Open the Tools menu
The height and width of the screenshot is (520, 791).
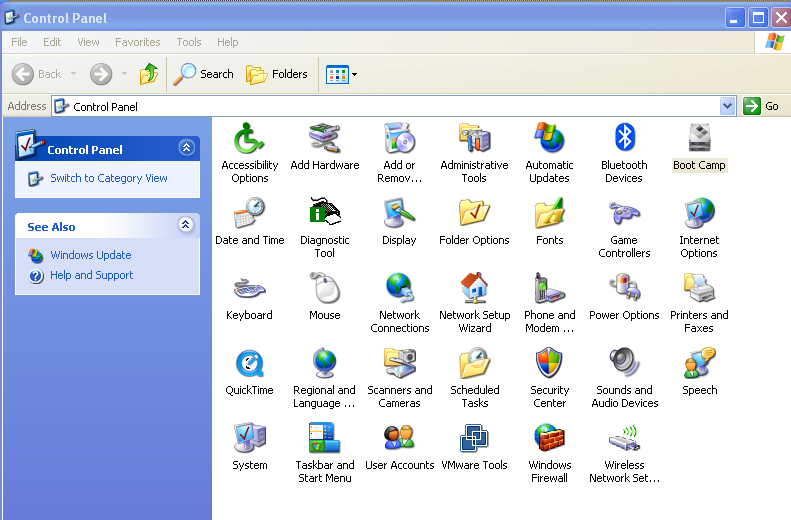point(188,42)
